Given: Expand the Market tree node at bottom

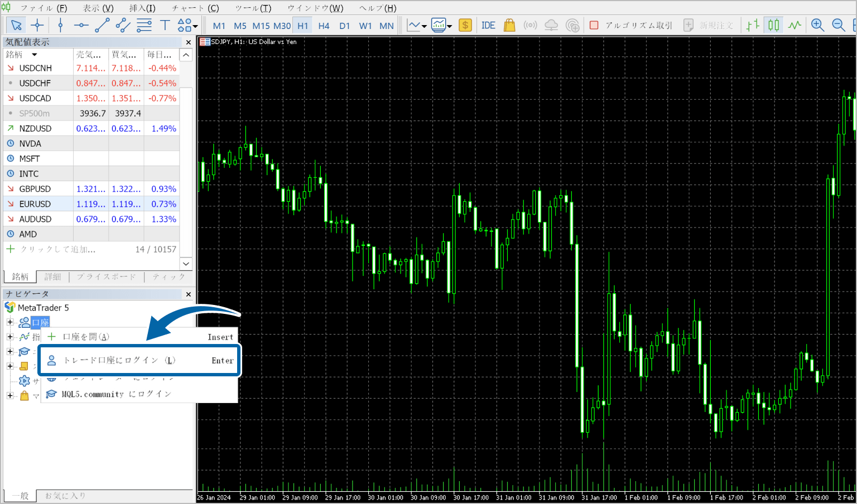Looking at the screenshot, I should click(9, 395).
